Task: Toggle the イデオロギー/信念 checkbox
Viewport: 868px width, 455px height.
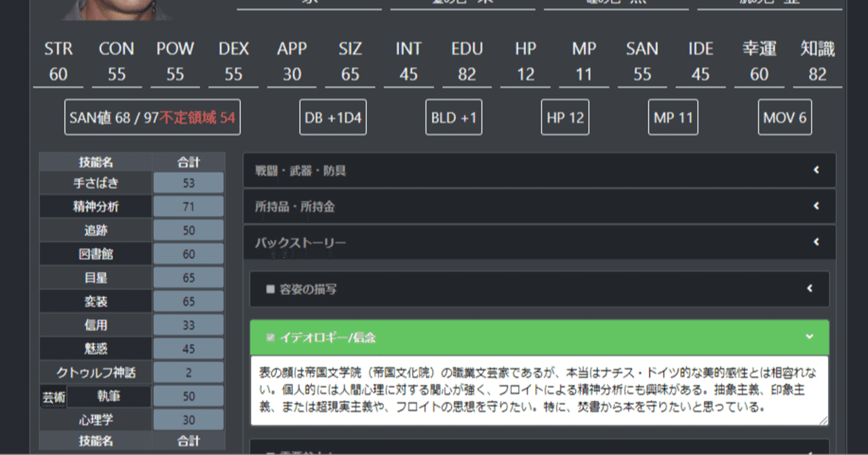Action: tap(270, 338)
